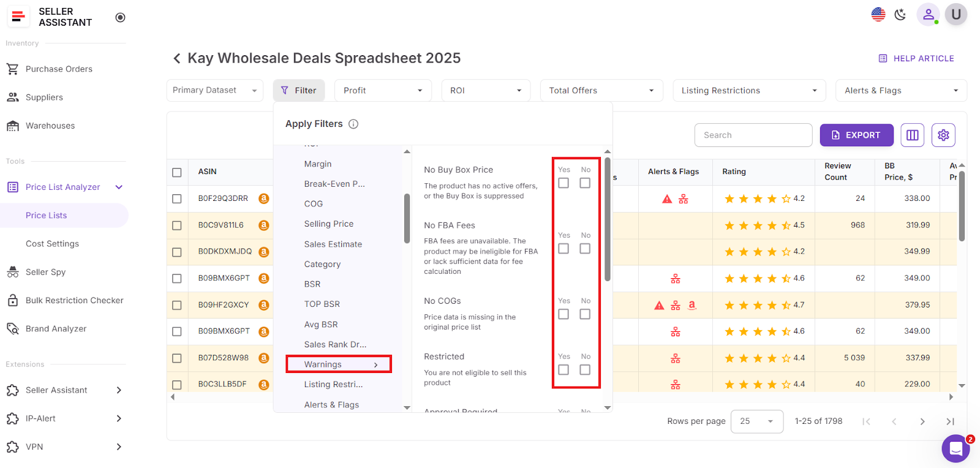This screenshot has height=468, width=980.
Task: Change rows per page dropdown
Action: [757, 421]
